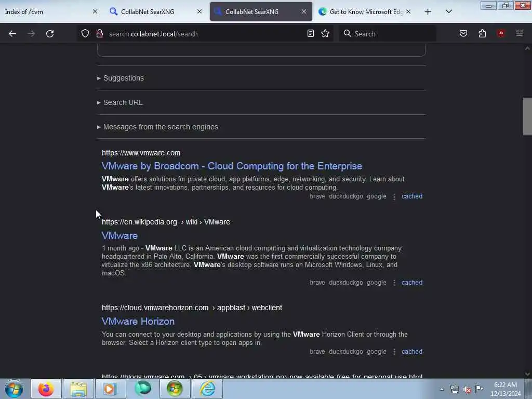Open the Windows Start button
Viewport: 532px width, 399px height.
[x=14, y=389]
